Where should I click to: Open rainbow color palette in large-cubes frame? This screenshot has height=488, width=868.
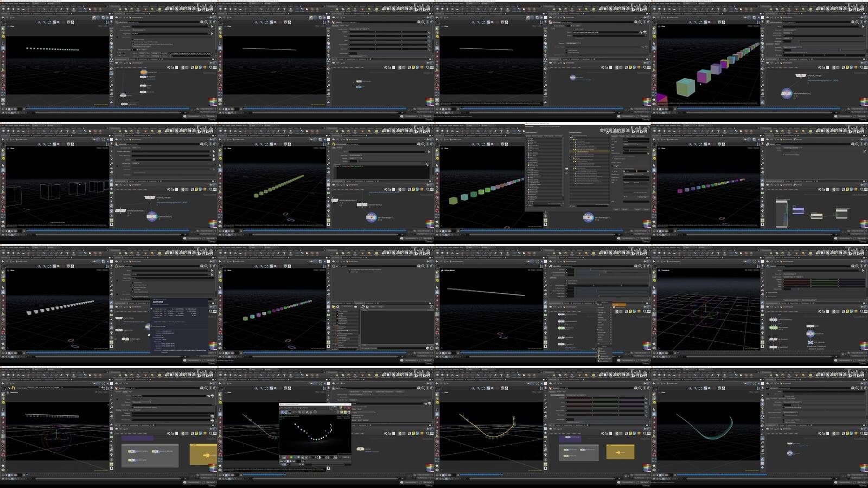tap(864, 102)
